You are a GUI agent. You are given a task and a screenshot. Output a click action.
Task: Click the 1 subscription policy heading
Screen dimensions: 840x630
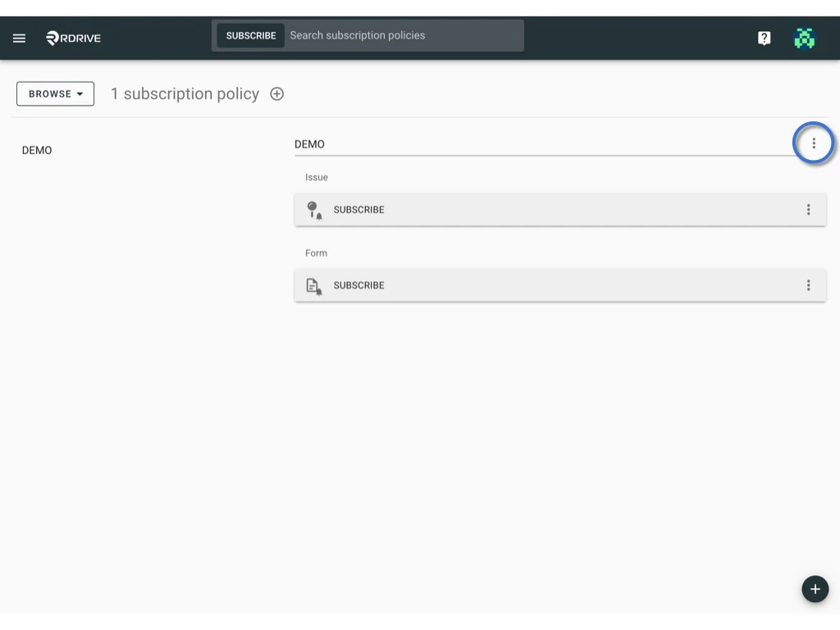185,94
